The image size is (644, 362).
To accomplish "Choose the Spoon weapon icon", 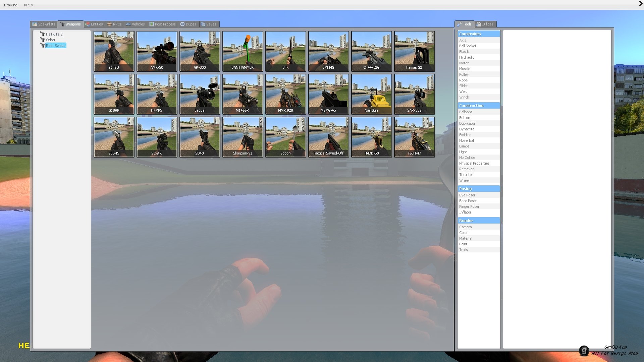I will click(x=286, y=137).
